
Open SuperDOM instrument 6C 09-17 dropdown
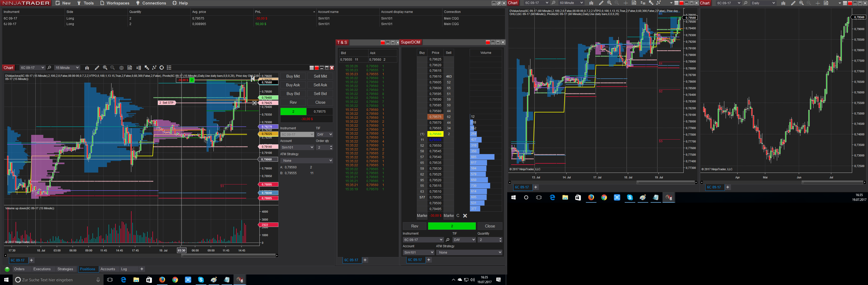423,240
